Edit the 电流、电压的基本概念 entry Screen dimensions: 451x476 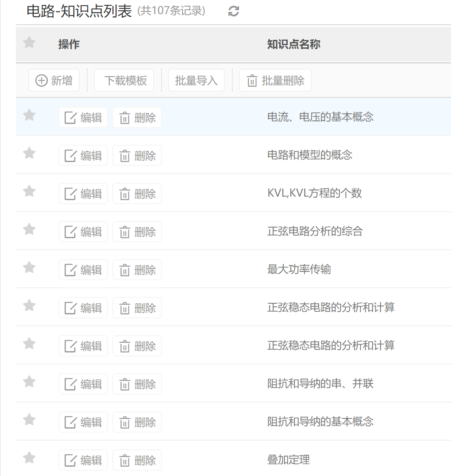(x=83, y=118)
